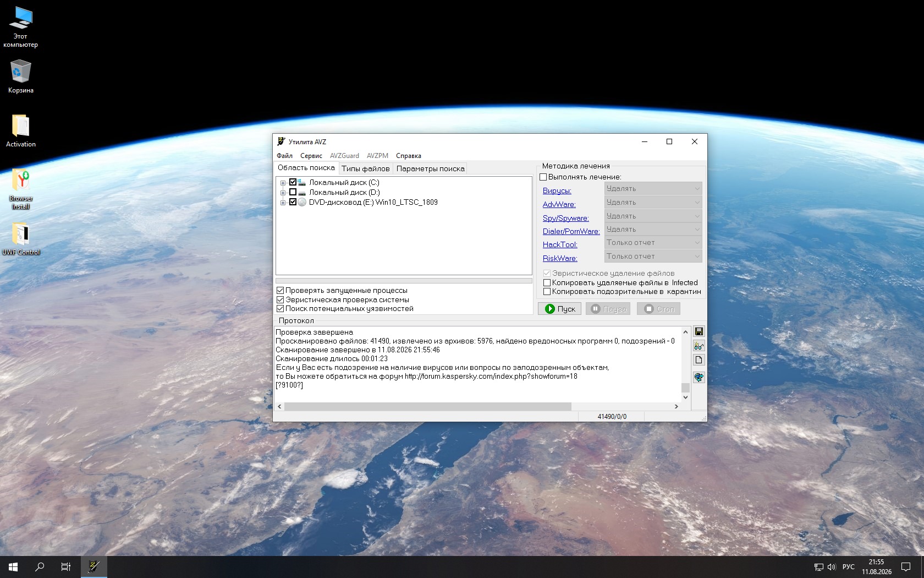This screenshot has height=578, width=924.
Task: Click the Pause icon on Пауза button
Action: pos(595,309)
